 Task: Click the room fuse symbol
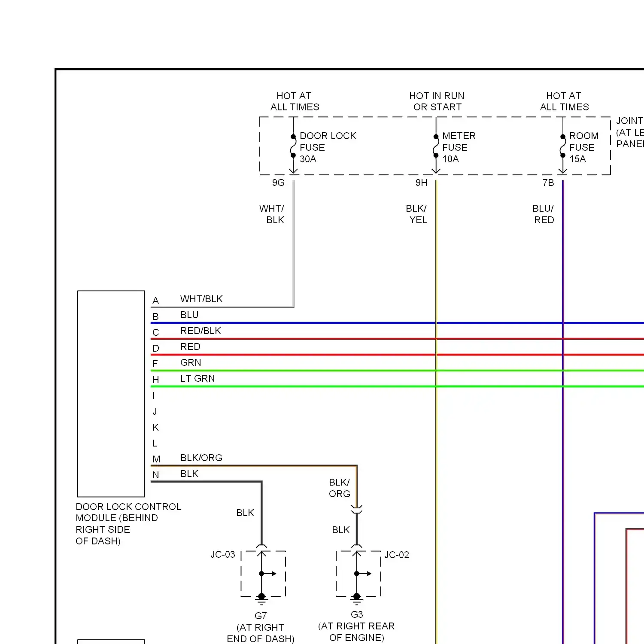point(563,146)
